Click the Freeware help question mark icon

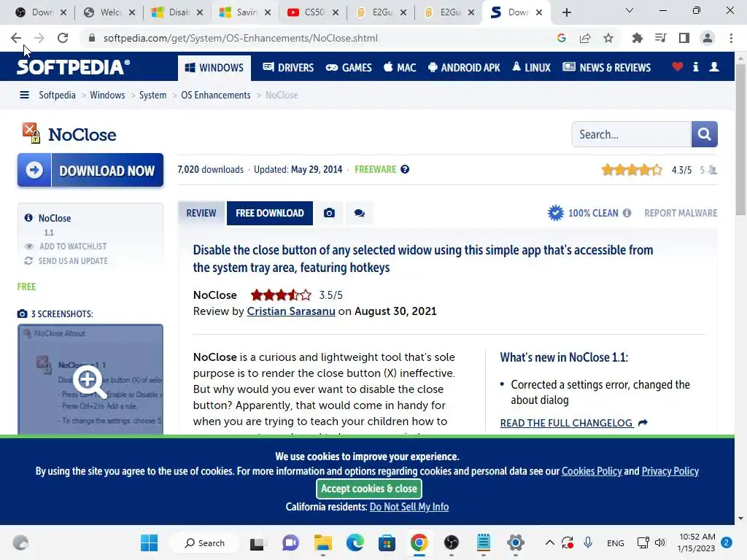tap(404, 169)
